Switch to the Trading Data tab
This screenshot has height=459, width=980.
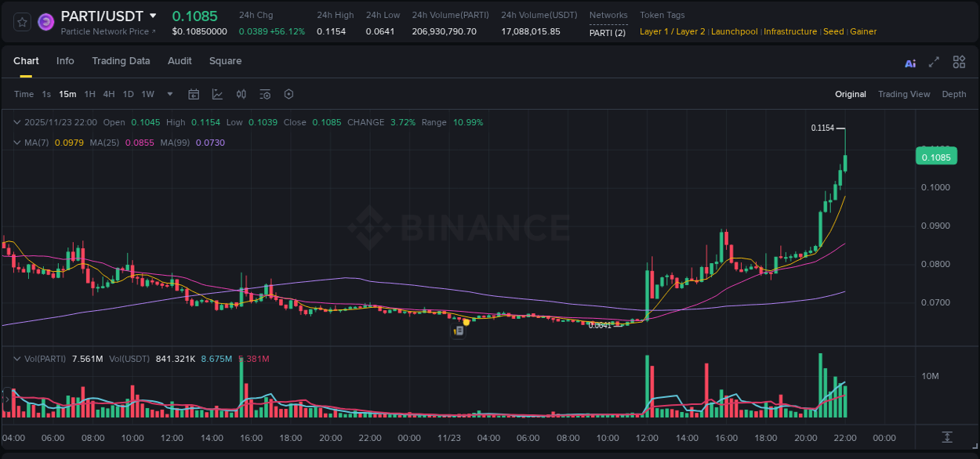point(121,61)
